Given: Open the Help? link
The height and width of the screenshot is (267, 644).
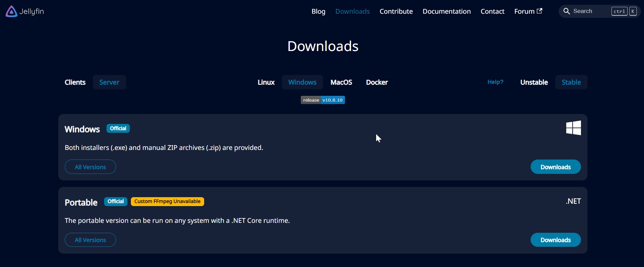Looking at the screenshot, I should click(495, 82).
